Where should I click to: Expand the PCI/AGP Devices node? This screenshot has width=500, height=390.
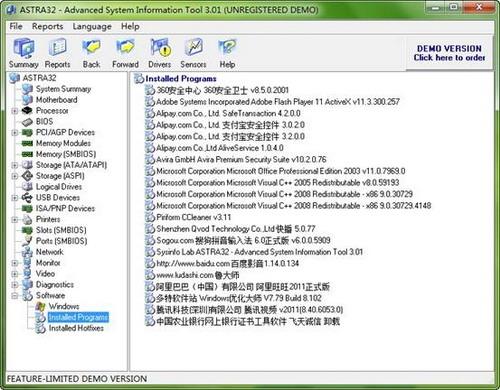tap(15, 133)
